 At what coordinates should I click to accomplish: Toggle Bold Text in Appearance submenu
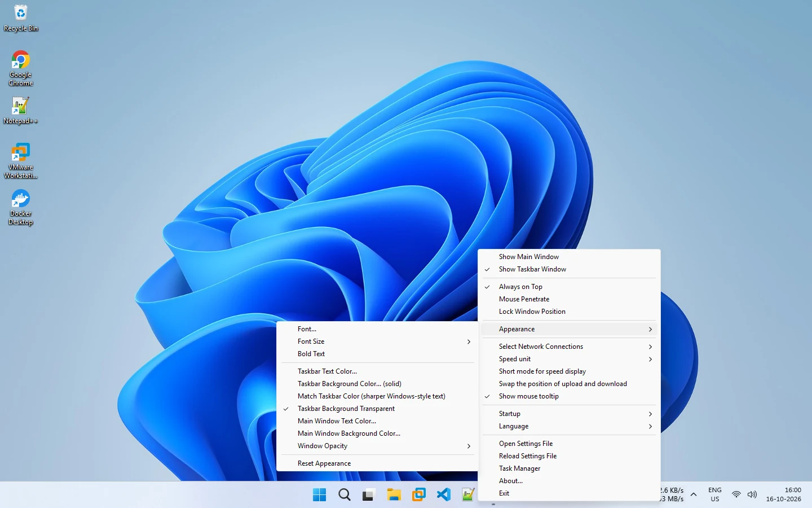377,354
